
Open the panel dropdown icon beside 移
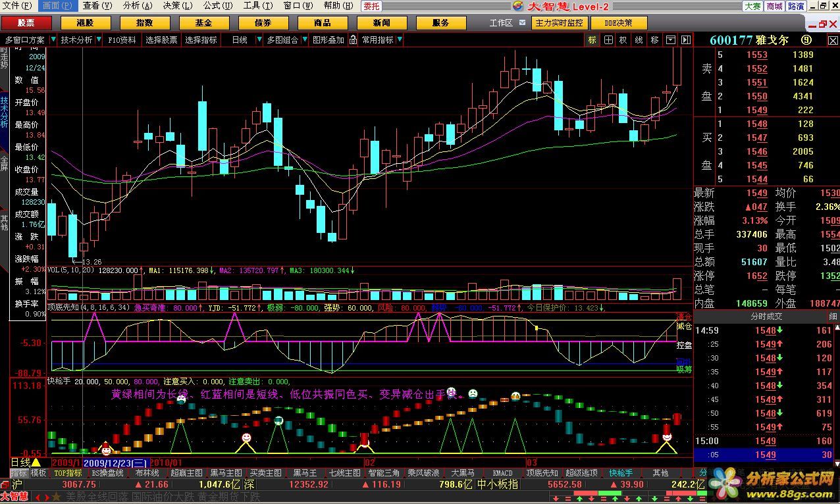coord(671,40)
